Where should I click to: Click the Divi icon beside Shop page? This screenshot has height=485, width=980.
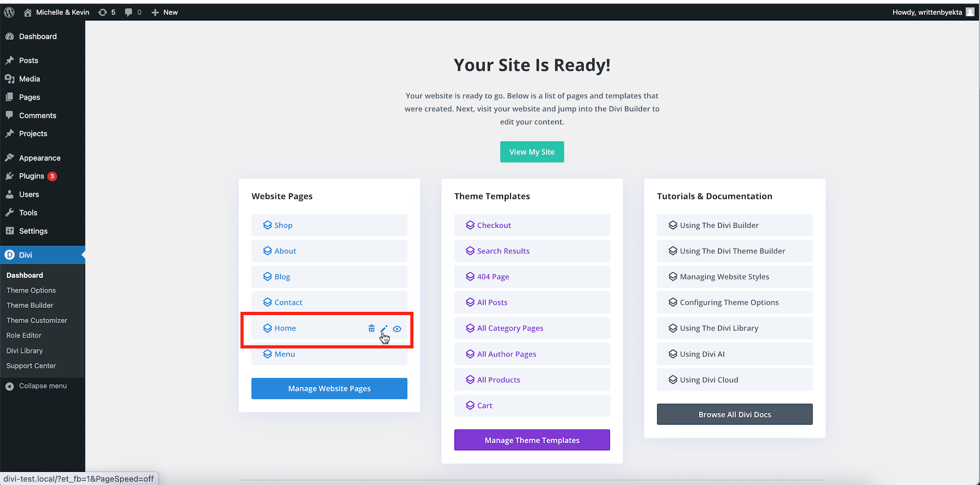click(267, 225)
